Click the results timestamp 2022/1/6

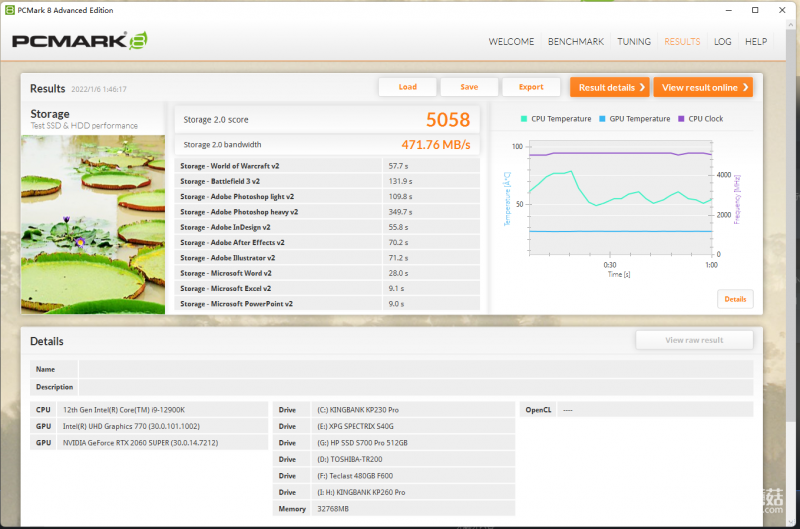pos(98,89)
